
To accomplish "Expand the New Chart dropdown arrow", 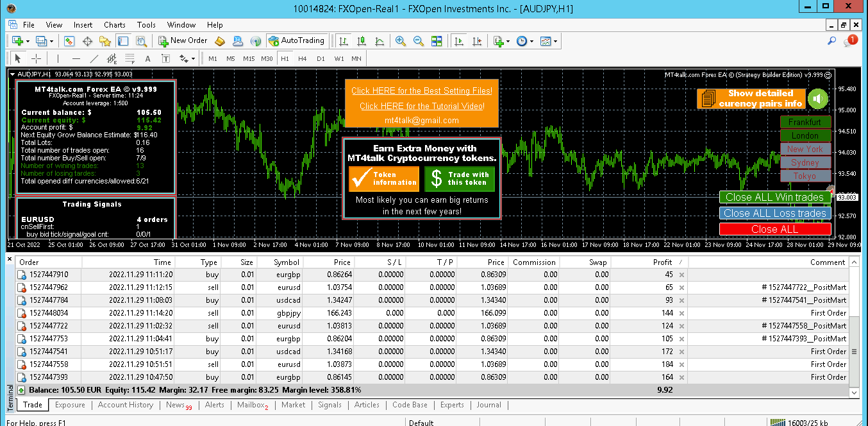I will coord(27,41).
